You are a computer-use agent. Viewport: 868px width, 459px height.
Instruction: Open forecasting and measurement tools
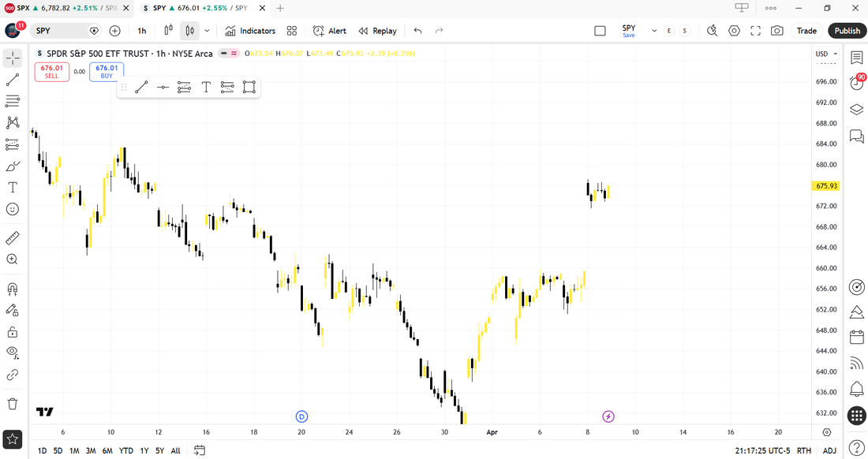(13, 144)
